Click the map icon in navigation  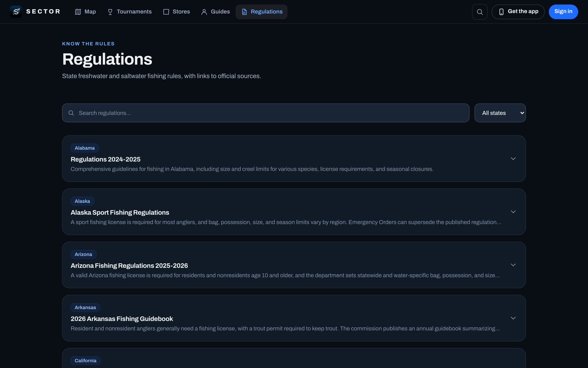pos(78,12)
